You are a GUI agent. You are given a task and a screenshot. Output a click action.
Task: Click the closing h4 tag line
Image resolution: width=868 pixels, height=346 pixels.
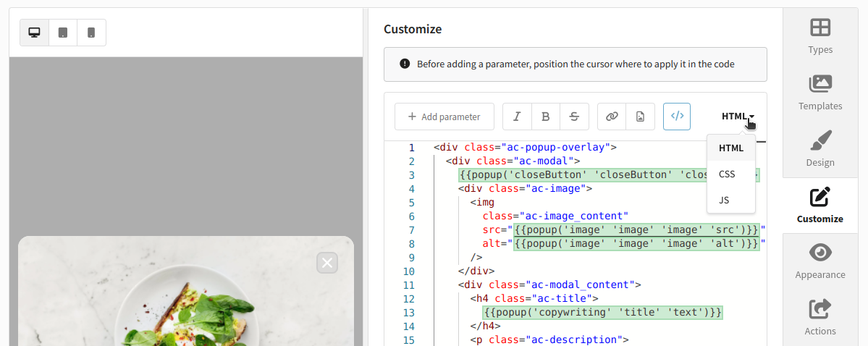pos(486,326)
